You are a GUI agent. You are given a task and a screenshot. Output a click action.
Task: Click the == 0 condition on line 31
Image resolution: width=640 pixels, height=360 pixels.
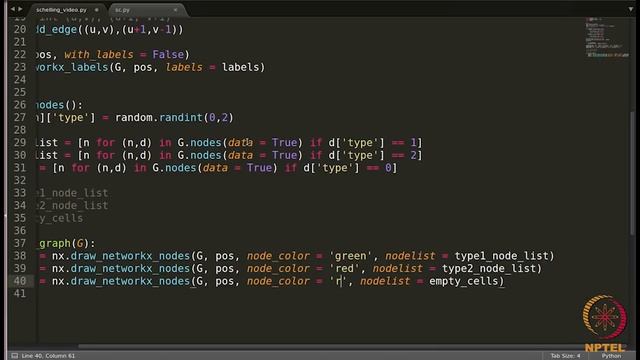pyautogui.click(x=379, y=168)
